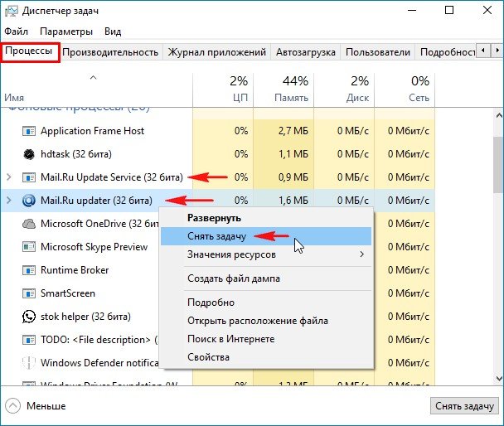This screenshot has height=426, width=504.
Task: Click the Application Frame Host process icon
Action: pyautogui.click(x=29, y=131)
